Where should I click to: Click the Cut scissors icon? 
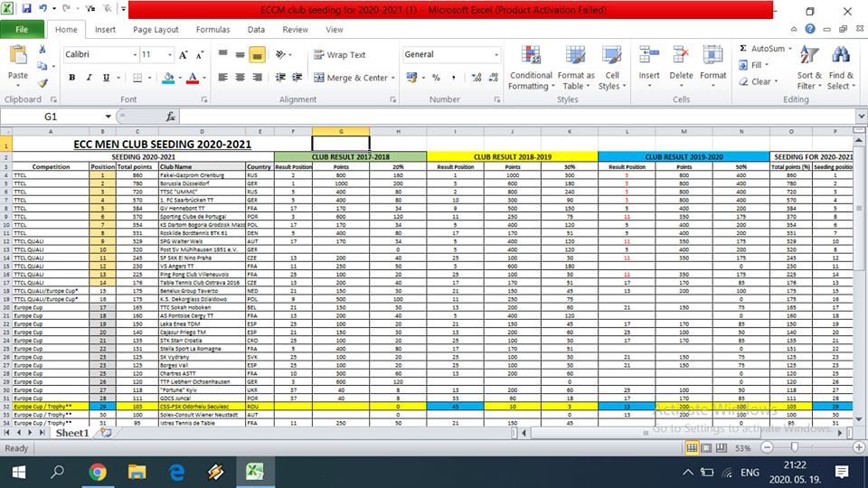pyautogui.click(x=42, y=50)
